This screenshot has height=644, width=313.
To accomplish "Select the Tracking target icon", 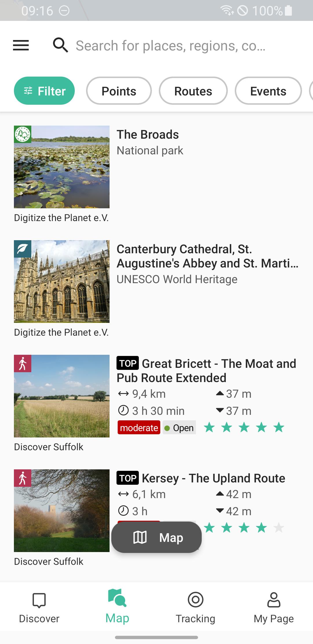I will [196, 600].
